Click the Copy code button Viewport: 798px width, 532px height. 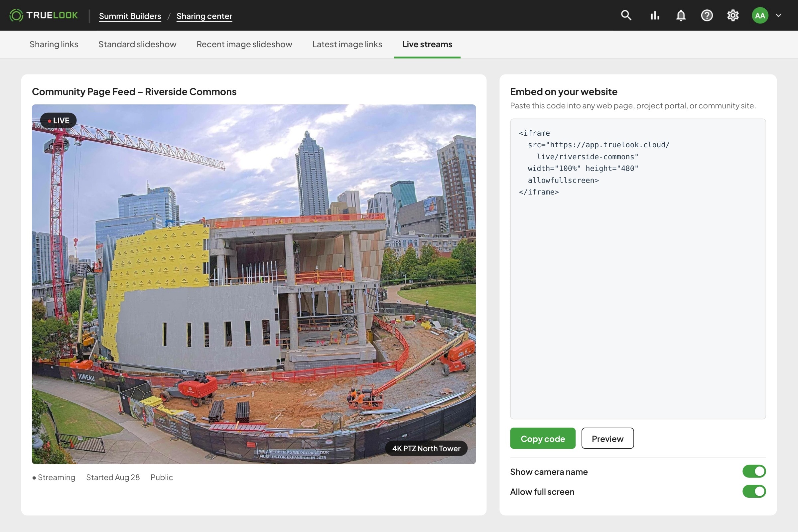[x=543, y=438]
